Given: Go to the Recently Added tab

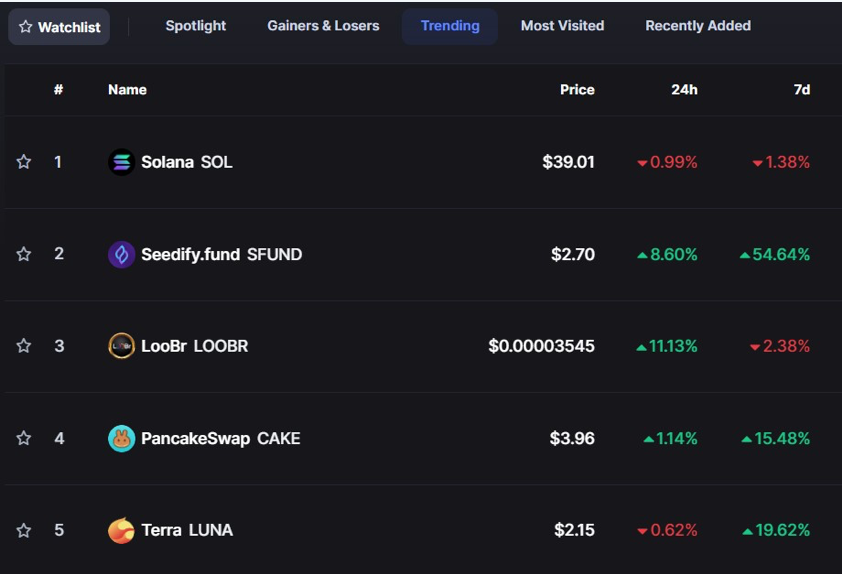Looking at the screenshot, I should pos(698,26).
